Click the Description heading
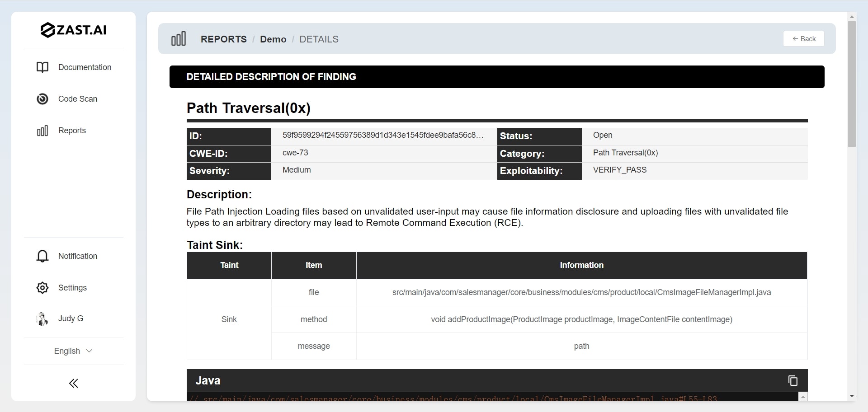The image size is (868, 412). tap(219, 194)
